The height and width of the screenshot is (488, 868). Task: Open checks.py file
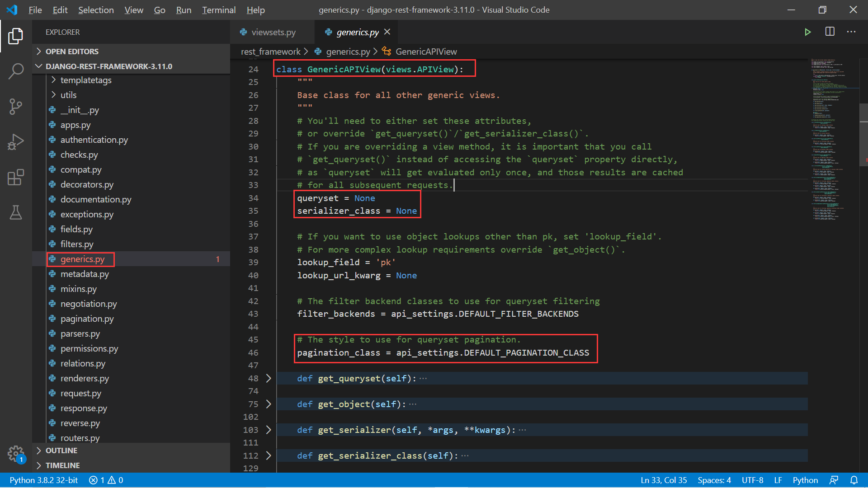click(x=79, y=155)
